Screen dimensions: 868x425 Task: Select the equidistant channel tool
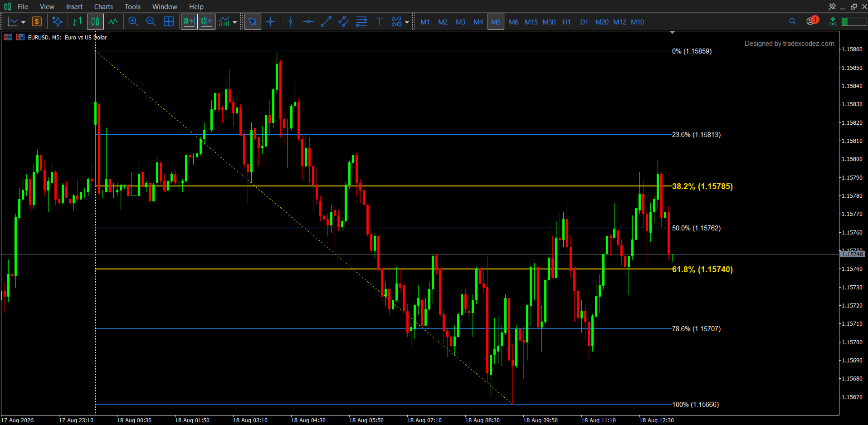point(344,22)
